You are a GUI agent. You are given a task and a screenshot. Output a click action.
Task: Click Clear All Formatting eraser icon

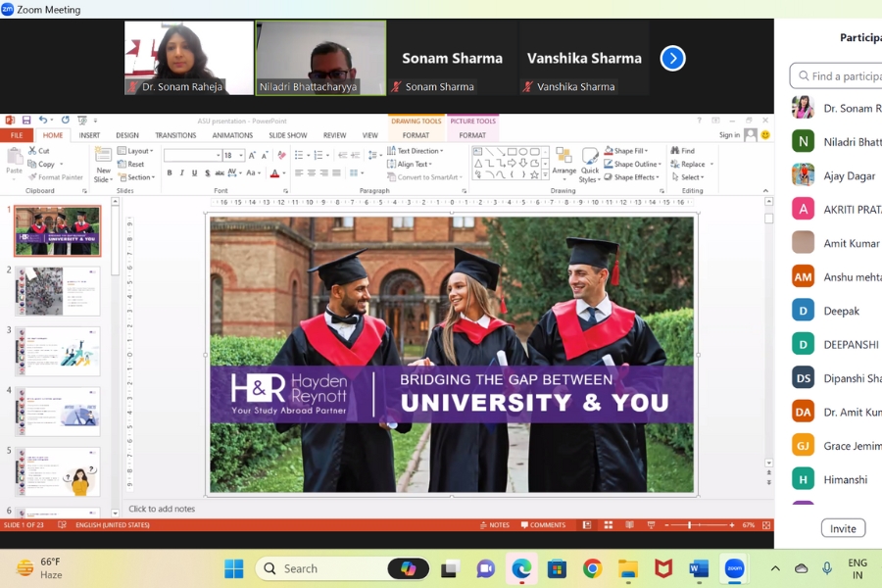point(282,155)
